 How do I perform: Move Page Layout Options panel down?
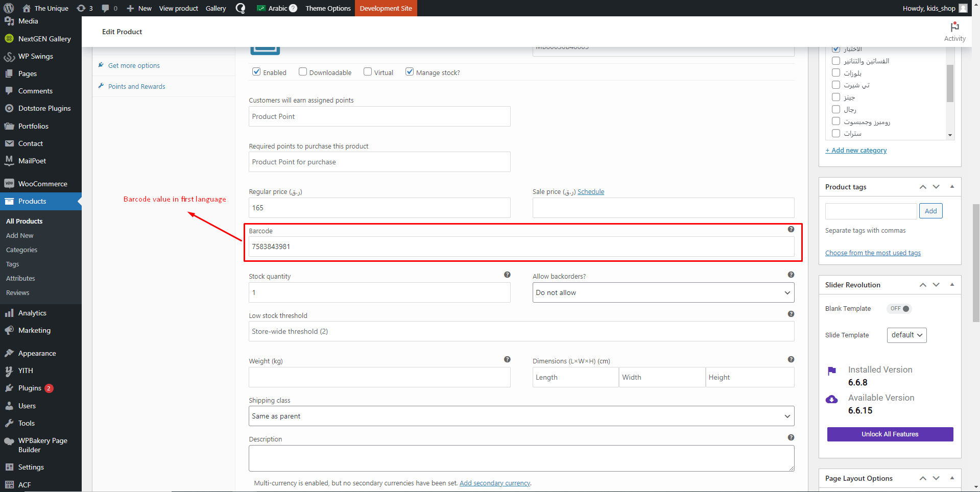pyautogui.click(x=936, y=478)
